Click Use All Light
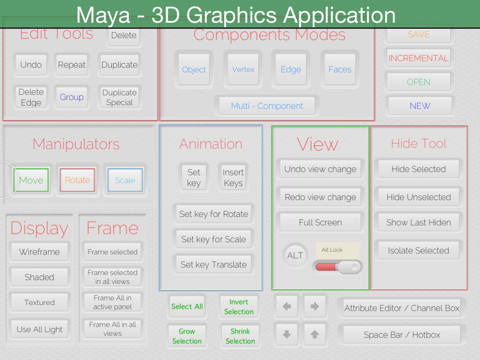 [x=39, y=329]
